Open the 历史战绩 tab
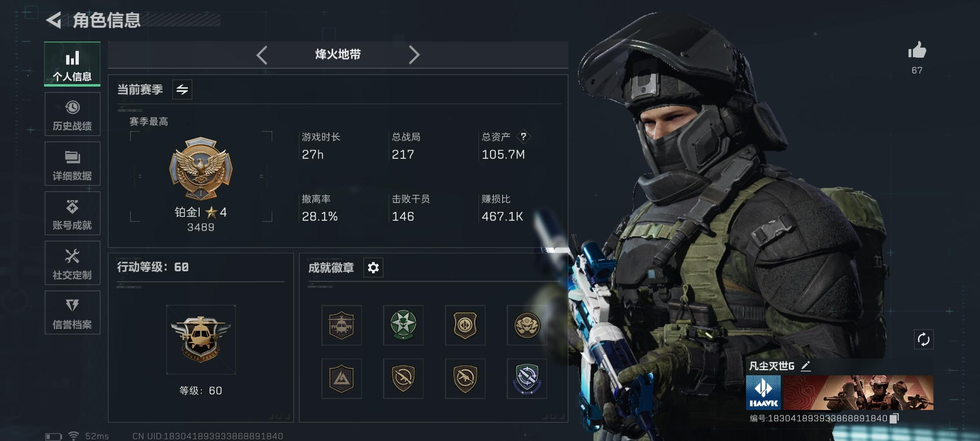Screen dimensions: 980x441 pos(72,114)
